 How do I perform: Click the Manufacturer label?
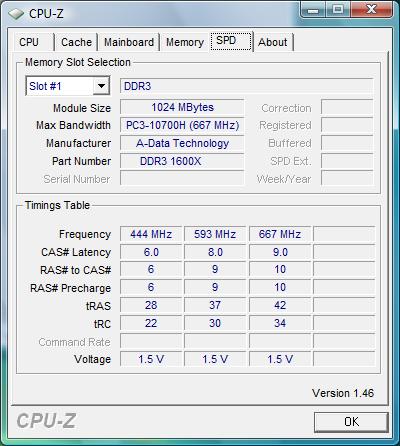(79, 143)
